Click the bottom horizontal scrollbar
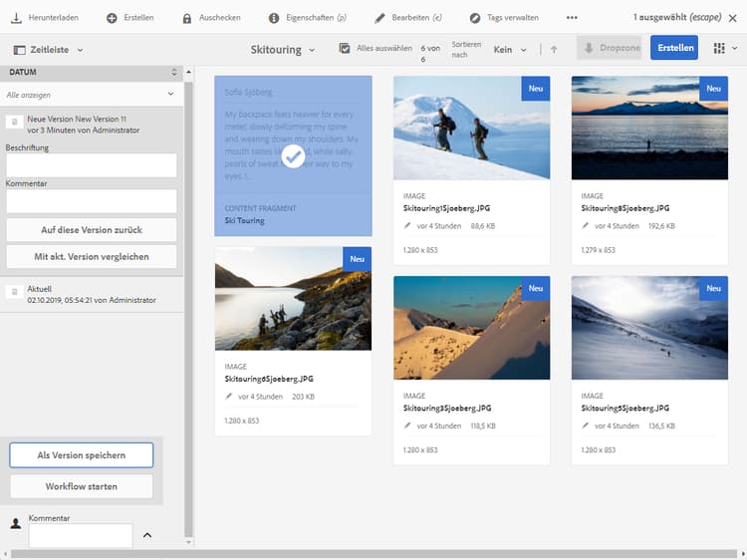Screen dimensions: 747x560 click(x=373, y=554)
